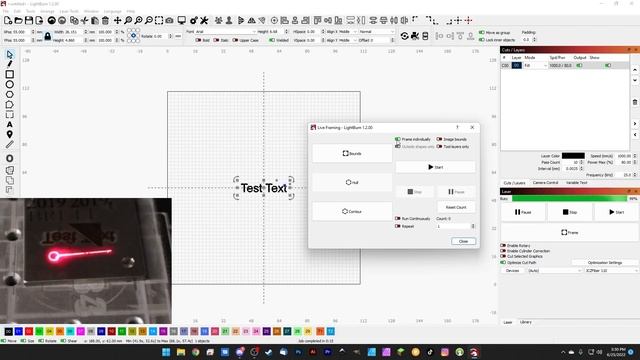Screen dimensions: 640x360
Task: Open the Align Y dropdown
Action: coord(348,40)
